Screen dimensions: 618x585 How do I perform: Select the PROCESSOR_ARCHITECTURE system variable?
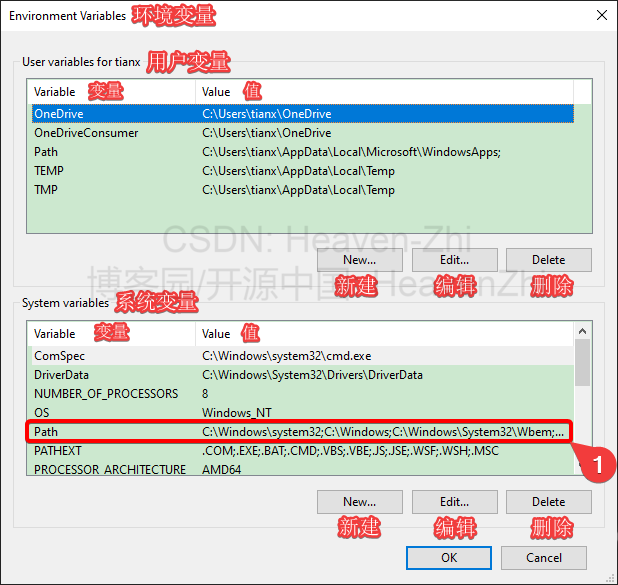303,469
